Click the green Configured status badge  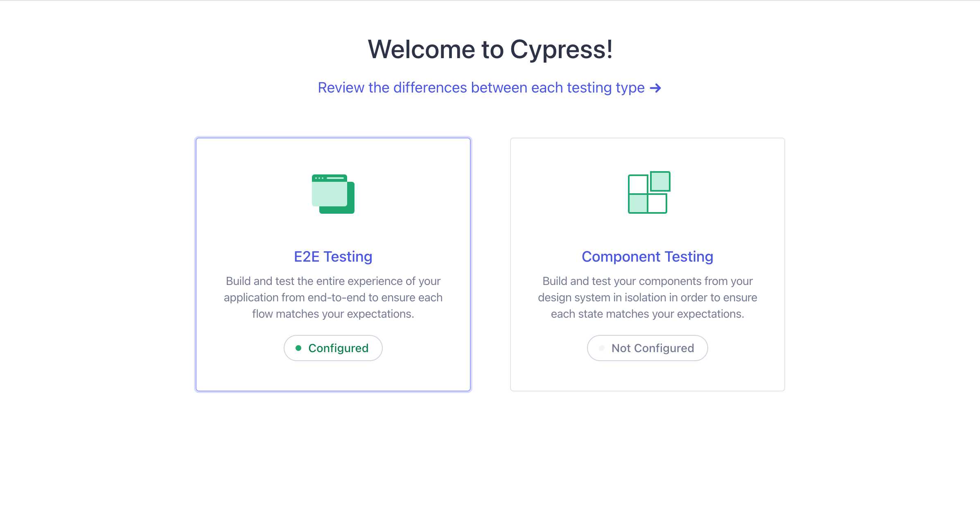point(333,348)
